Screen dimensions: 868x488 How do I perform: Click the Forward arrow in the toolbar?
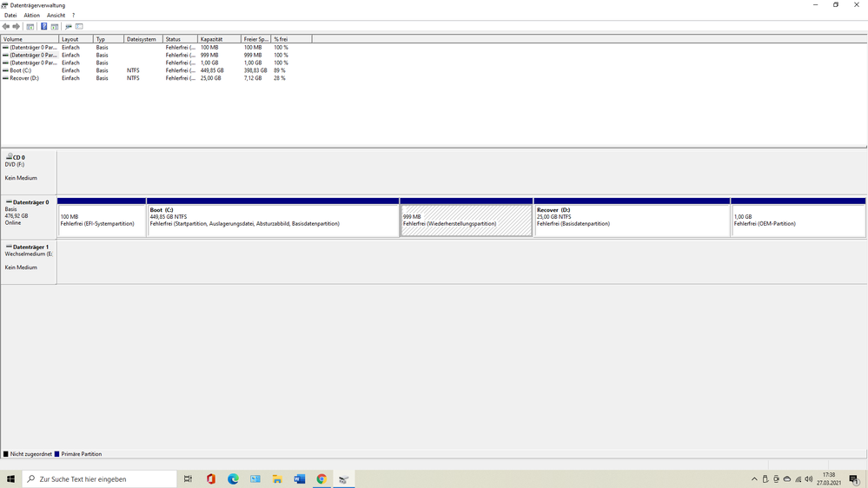coord(16,27)
